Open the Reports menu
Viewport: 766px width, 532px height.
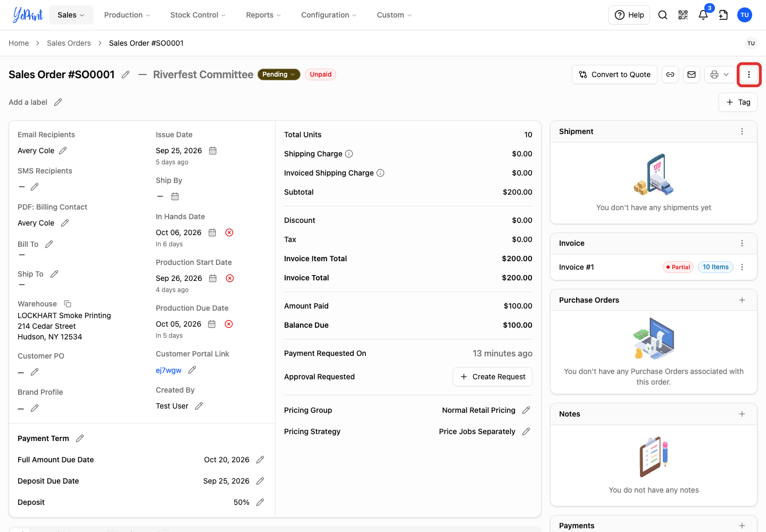[x=263, y=15]
